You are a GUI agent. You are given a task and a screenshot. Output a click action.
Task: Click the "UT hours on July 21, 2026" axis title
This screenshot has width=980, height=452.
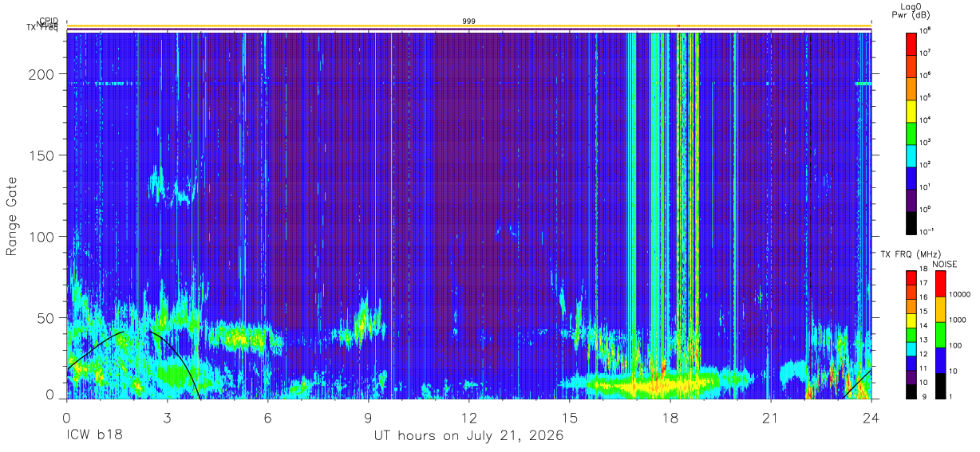pyautogui.click(x=468, y=436)
